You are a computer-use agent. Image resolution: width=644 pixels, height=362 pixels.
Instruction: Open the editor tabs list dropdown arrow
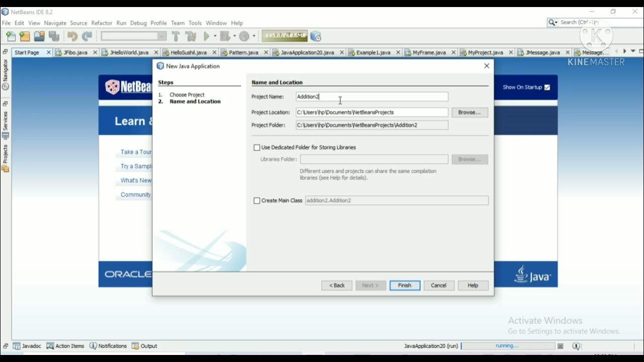pyautogui.click(x=632, y=51)
